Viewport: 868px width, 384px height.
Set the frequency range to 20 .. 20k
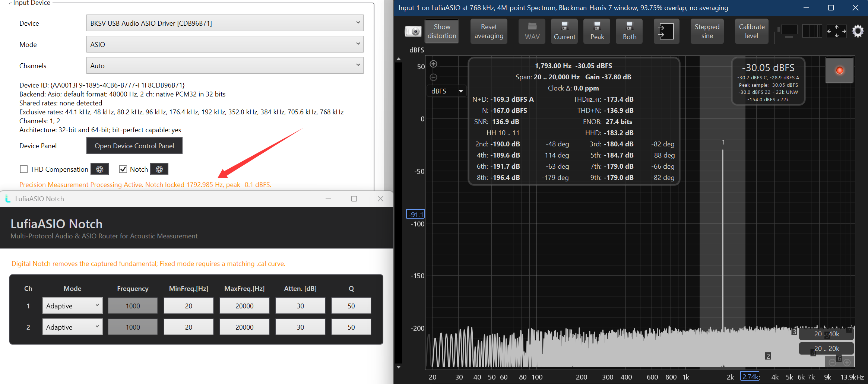pos(826,349)
